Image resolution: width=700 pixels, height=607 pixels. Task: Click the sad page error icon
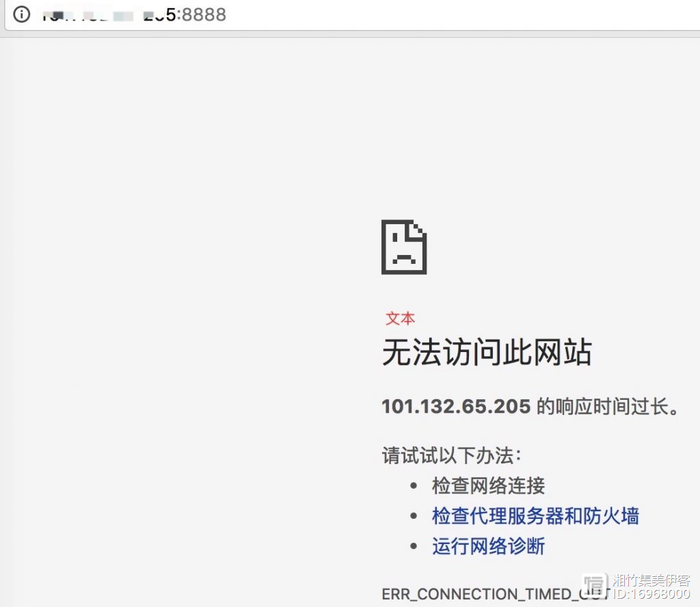[404, 247]
